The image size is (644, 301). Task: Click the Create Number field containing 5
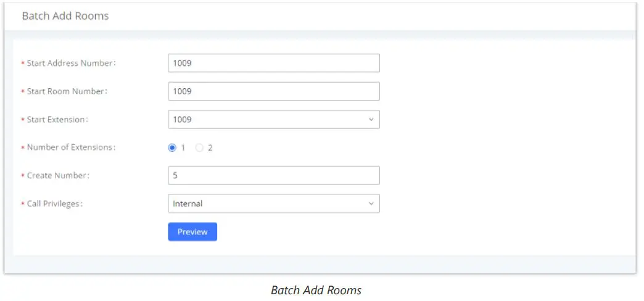pos(273,176)
